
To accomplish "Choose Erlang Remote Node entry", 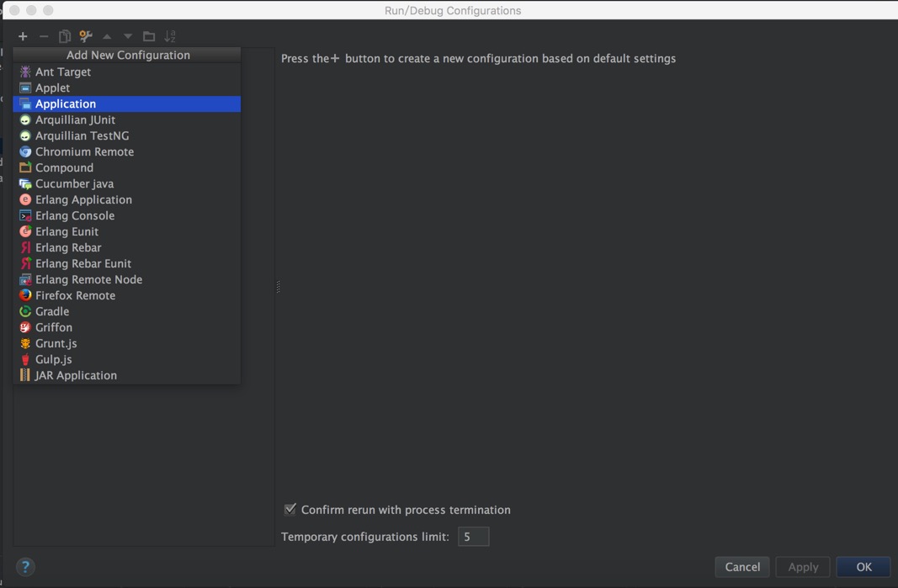I will [126, 279].
